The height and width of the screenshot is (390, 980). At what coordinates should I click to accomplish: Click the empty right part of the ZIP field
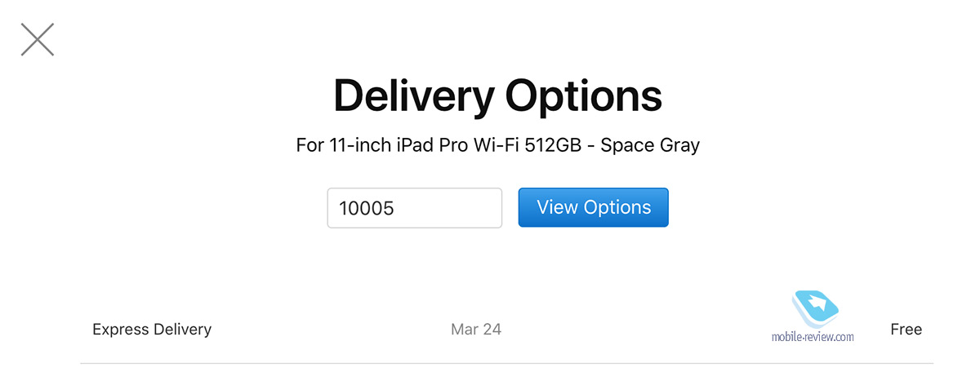pos(457,208)
